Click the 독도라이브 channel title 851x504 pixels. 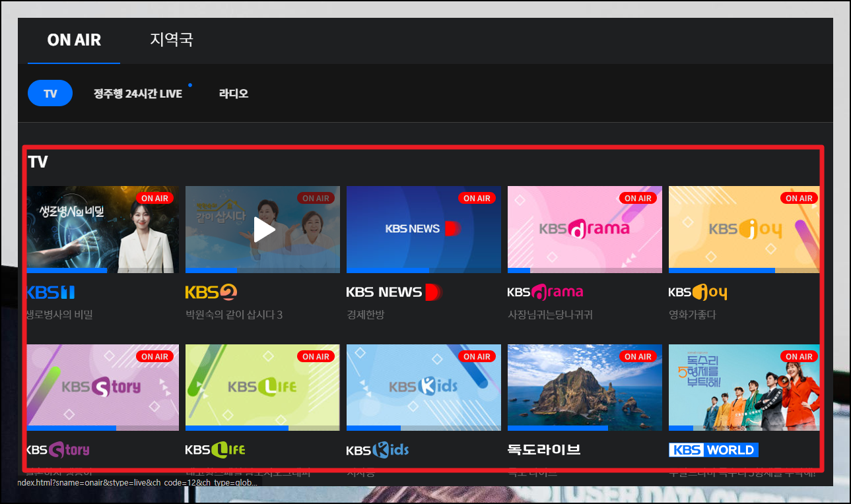coord(544,450)
